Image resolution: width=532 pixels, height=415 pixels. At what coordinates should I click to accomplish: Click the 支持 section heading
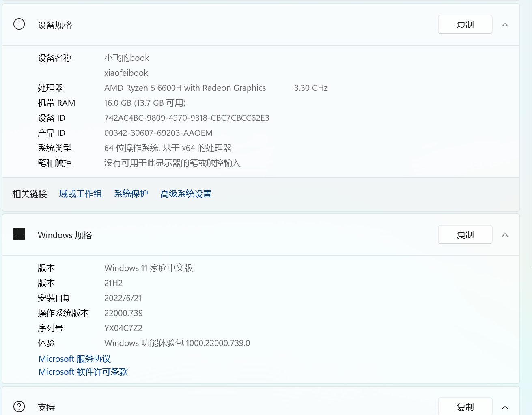pos(46,407)
